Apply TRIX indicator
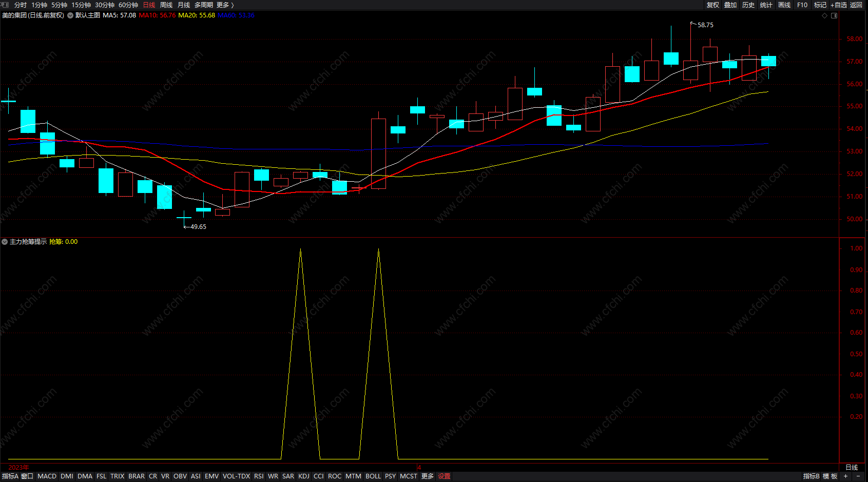The width and height of the screenshot is (868, 482). pyautogui.click(x=118, y=476)
